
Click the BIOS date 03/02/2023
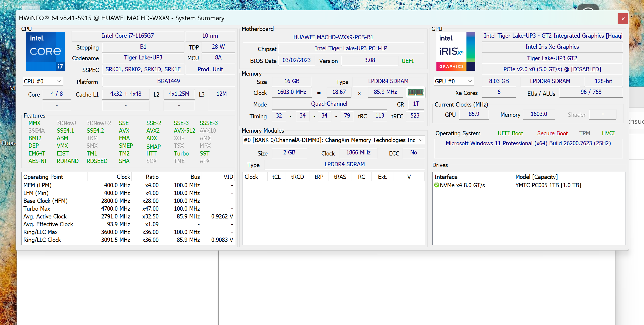(297, 60)
